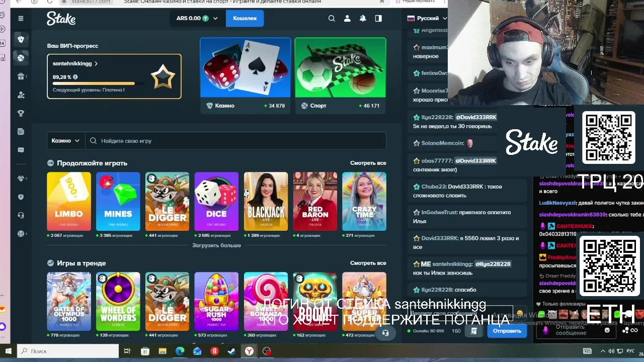The image size is (644, 362).
Task: Toggle the chat panel icon in header
Action: point(378,19)
